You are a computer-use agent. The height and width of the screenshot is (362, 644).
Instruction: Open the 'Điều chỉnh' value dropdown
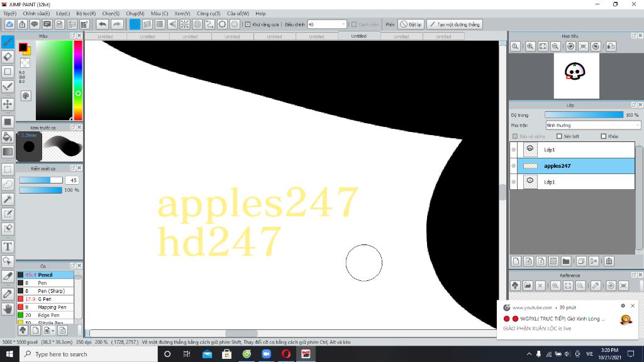click(326, 25)
